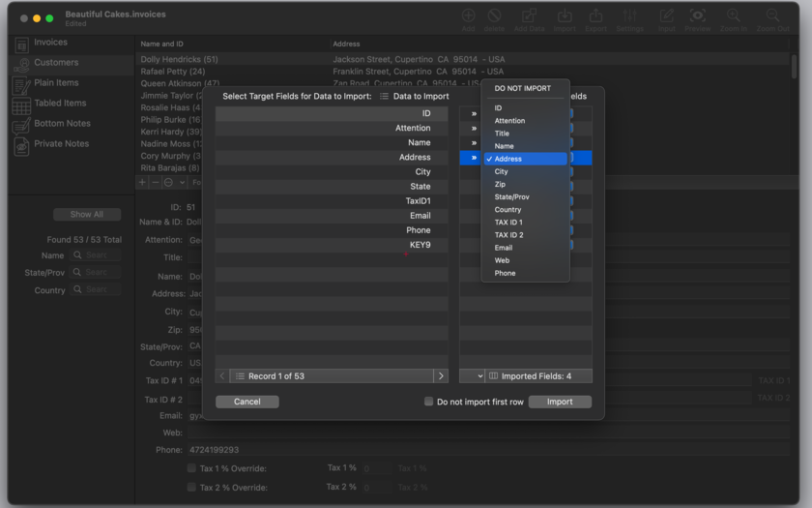Open the Settings sliders icon

tap(629, 15)
